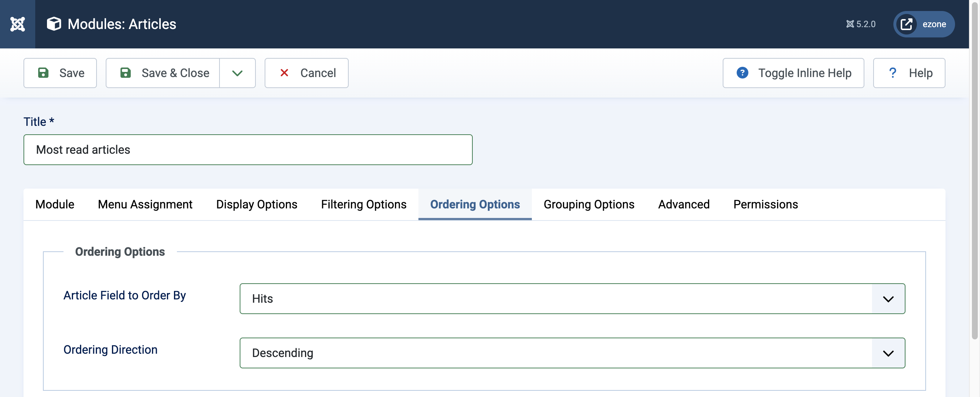Switch to the Grouping Options tab

pyautogui.click(x=589, y=204)
